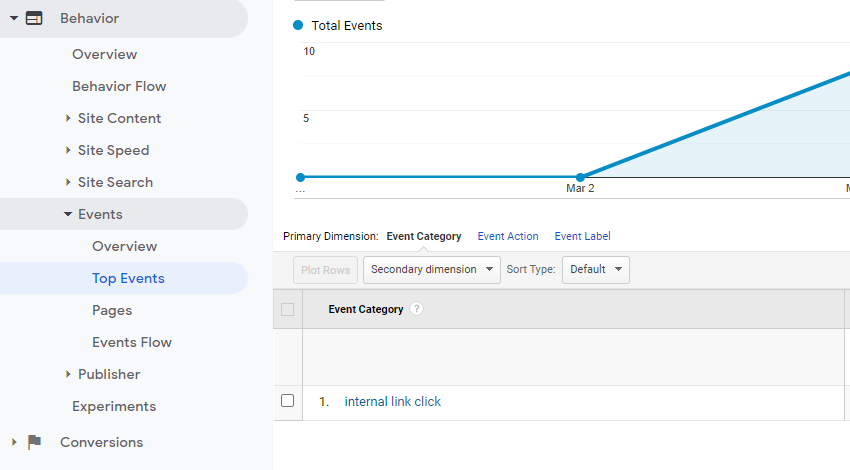Open the Sort Type Default dropdown
This screenshot has width=850, height=470.
pyautogui.click(x=595, y=269)
